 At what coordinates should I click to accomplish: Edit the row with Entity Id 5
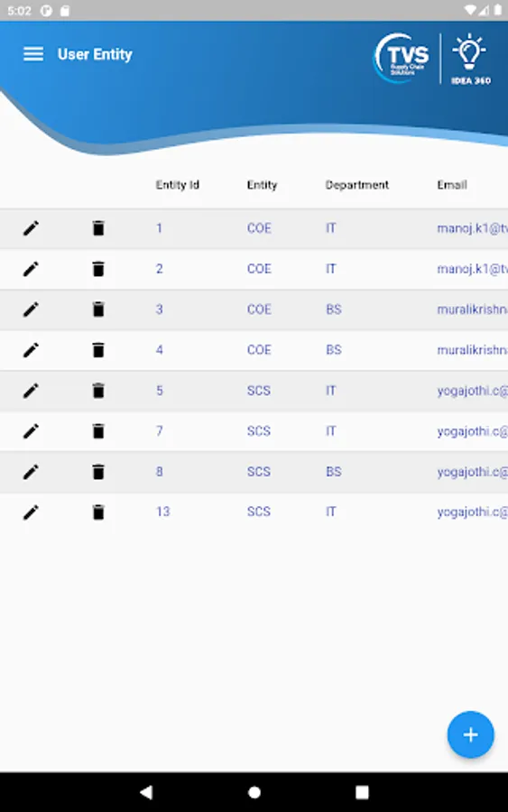31,391
